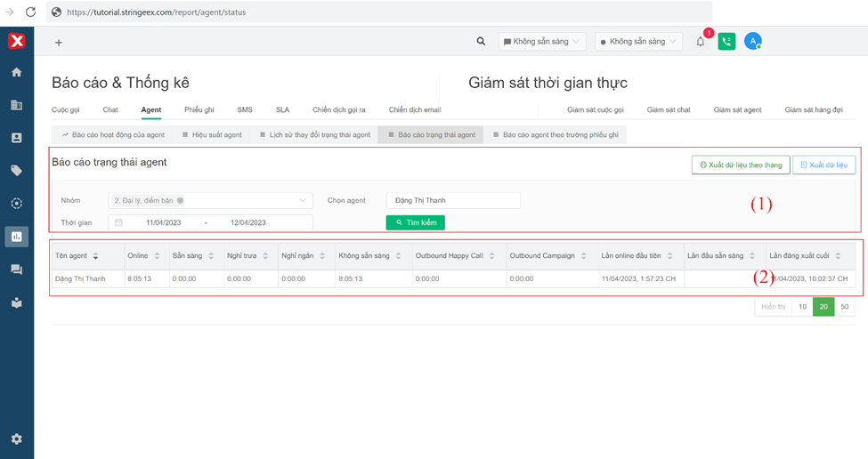Open the chat status 'Không sẵn sàng' dropdown
The image size is (868, 459).
pos(542,41)
